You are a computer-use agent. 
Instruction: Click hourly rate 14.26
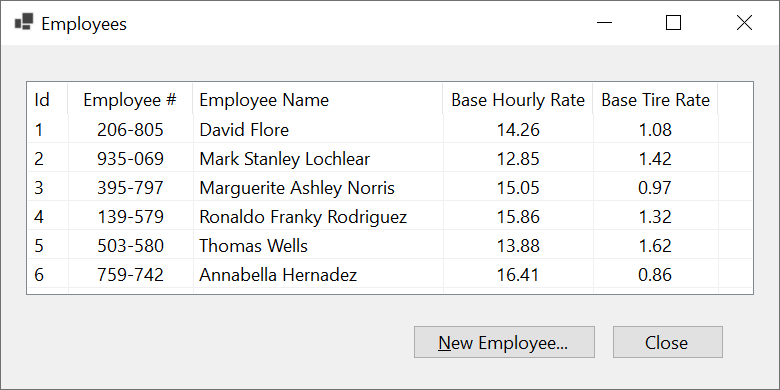coord(518,130)
